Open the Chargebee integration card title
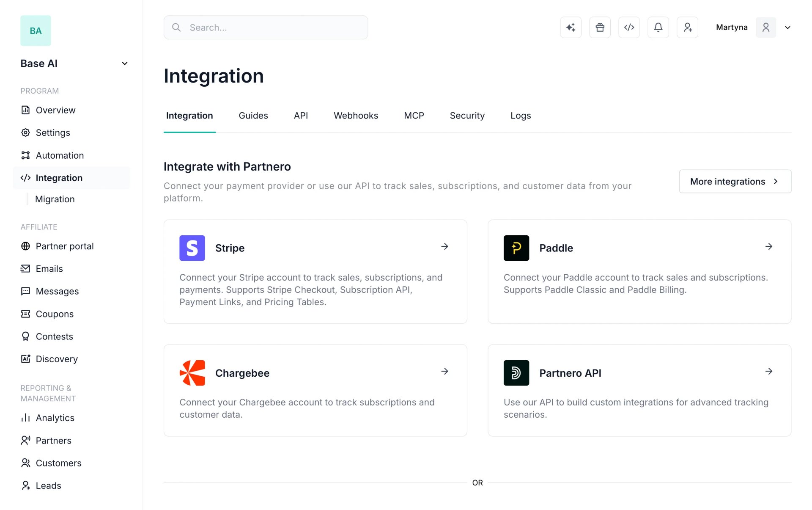The image size is (812, 510). pyautogui.click(x=242, y=373)
